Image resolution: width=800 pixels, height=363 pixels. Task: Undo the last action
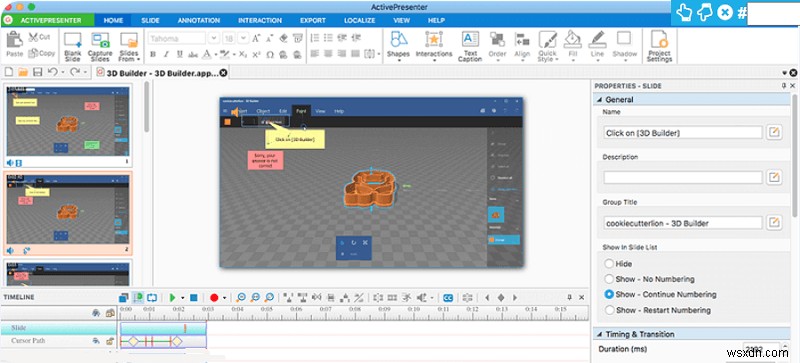pos(52,72)
